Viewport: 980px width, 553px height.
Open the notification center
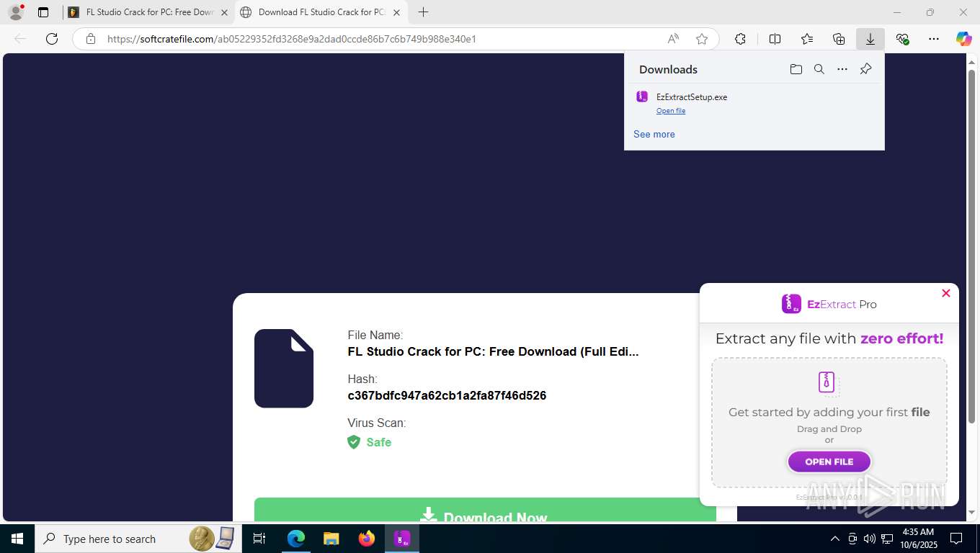[956, 539]
